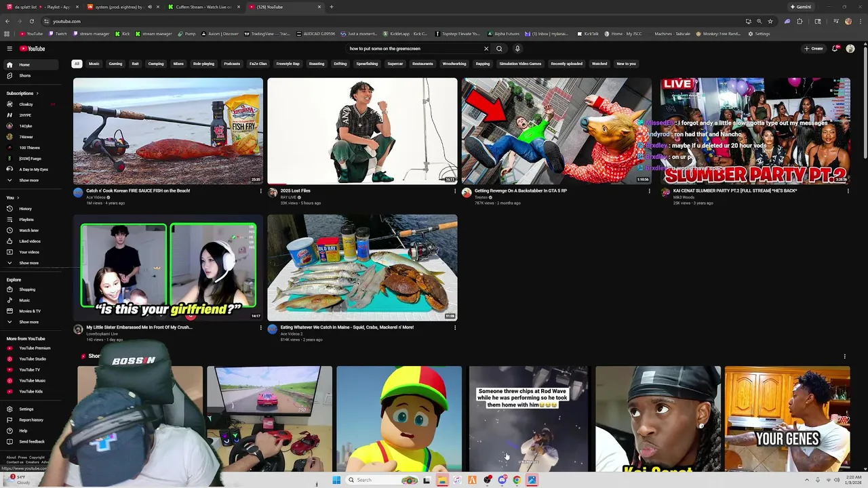Start voice search with the microphone
The height and width of the screenshot is (488, 868).
coord(517,49)
